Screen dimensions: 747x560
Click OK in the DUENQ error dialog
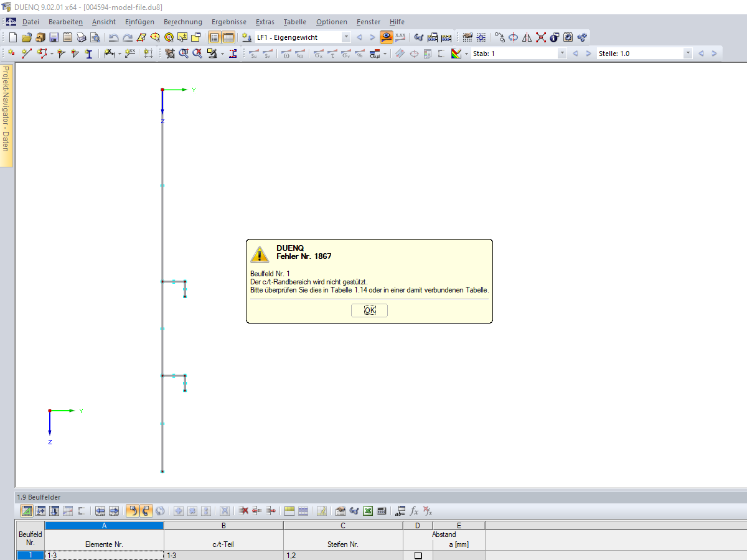(369, 310)
